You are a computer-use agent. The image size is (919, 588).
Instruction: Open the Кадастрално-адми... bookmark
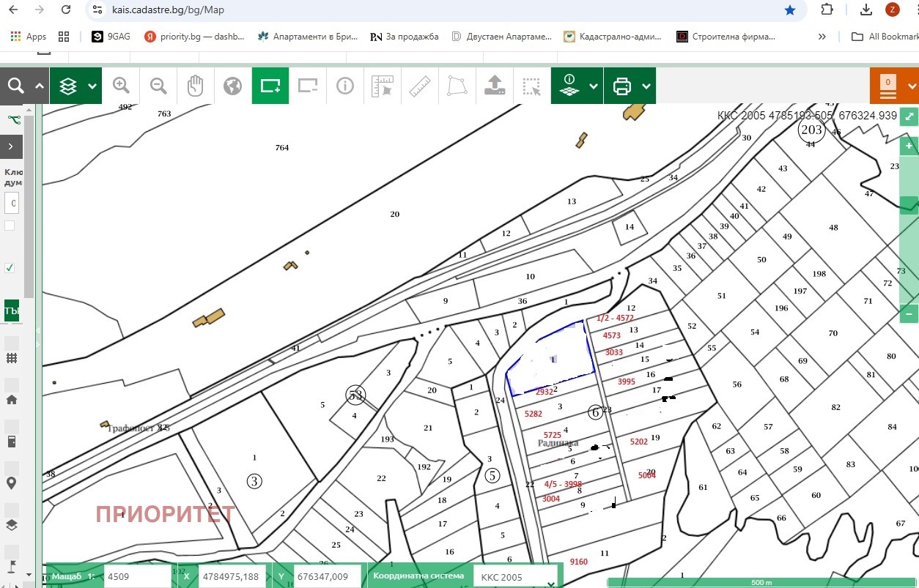click(x=613, y=36)
